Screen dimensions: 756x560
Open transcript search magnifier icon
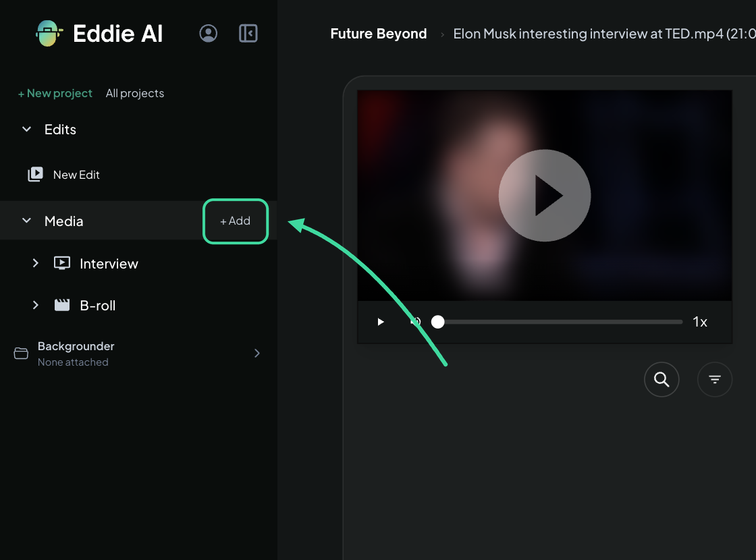[x=661, y=379]
